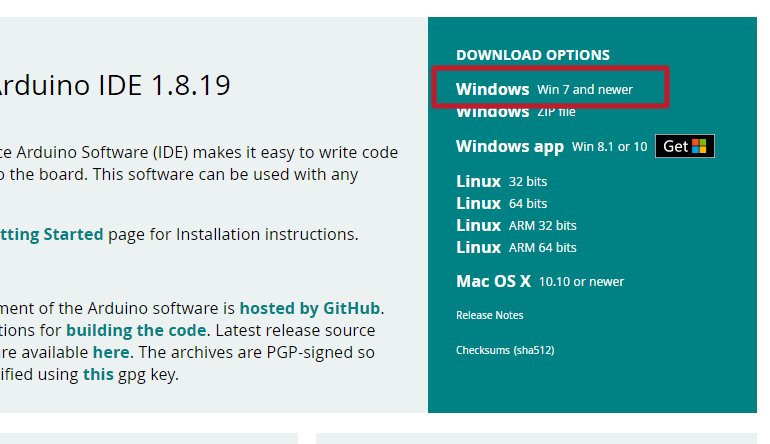
Task: Open the Release Notes link
Action: (x=489, y=315)
